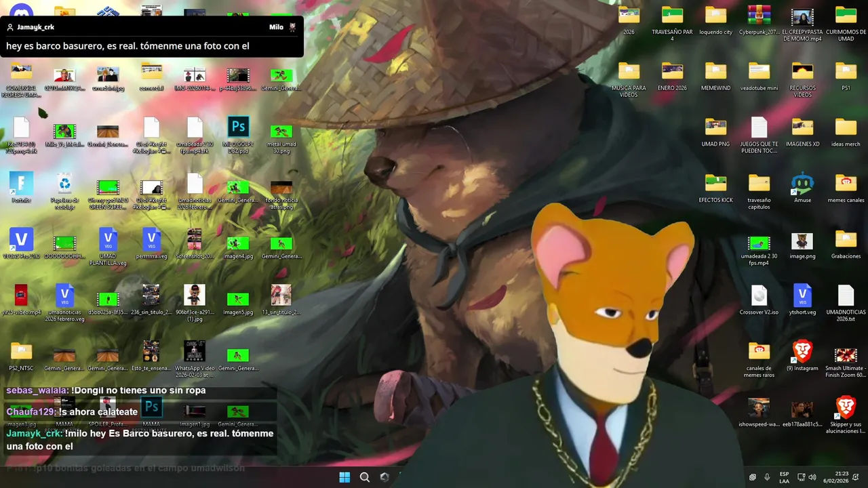Open the loquendo city folder
Image resolution: width=868 pixels, height=488 pixels.
715,20
